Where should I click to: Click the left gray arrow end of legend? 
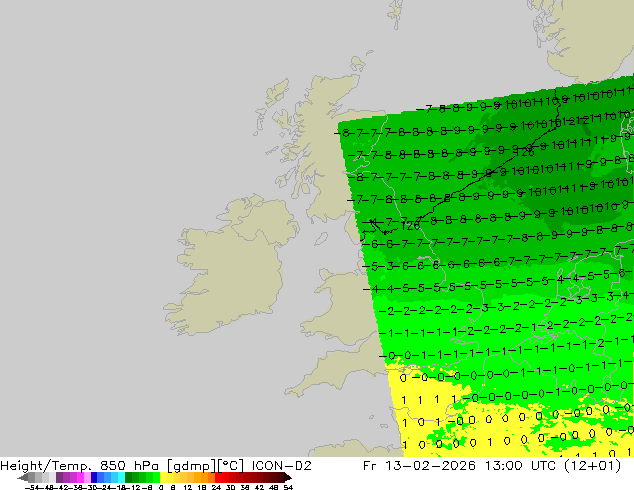point(22,478)
